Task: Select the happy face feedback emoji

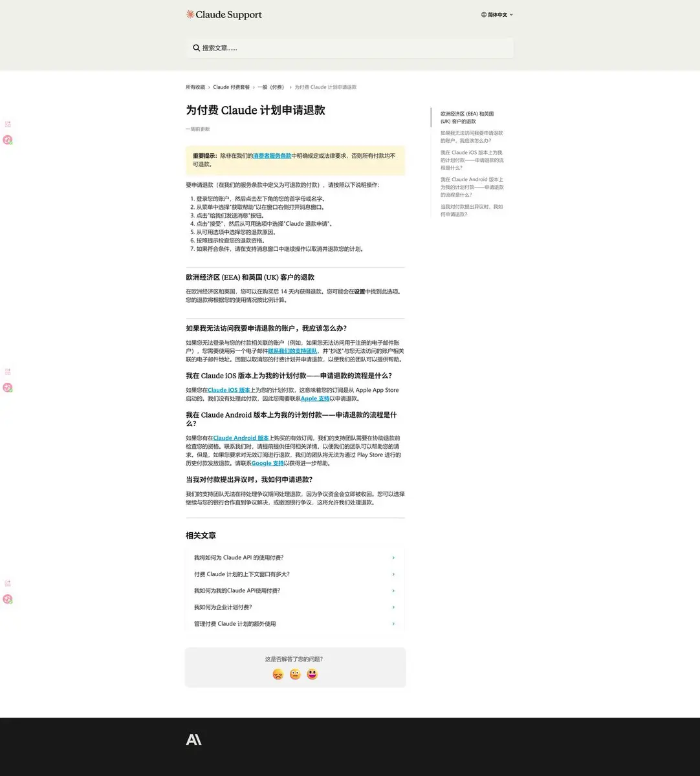Action: [312, 674]
